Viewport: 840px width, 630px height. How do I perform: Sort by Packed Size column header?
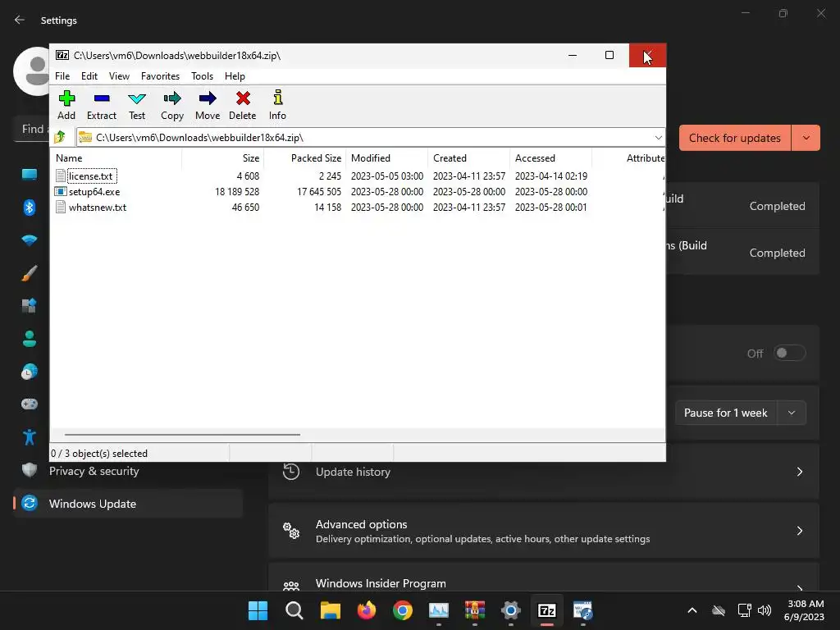304,158
